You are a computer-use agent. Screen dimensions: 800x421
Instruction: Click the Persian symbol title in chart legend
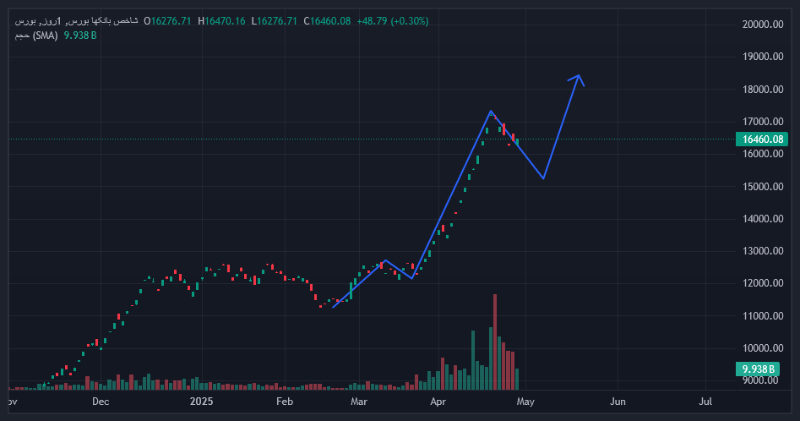point(76,21)
